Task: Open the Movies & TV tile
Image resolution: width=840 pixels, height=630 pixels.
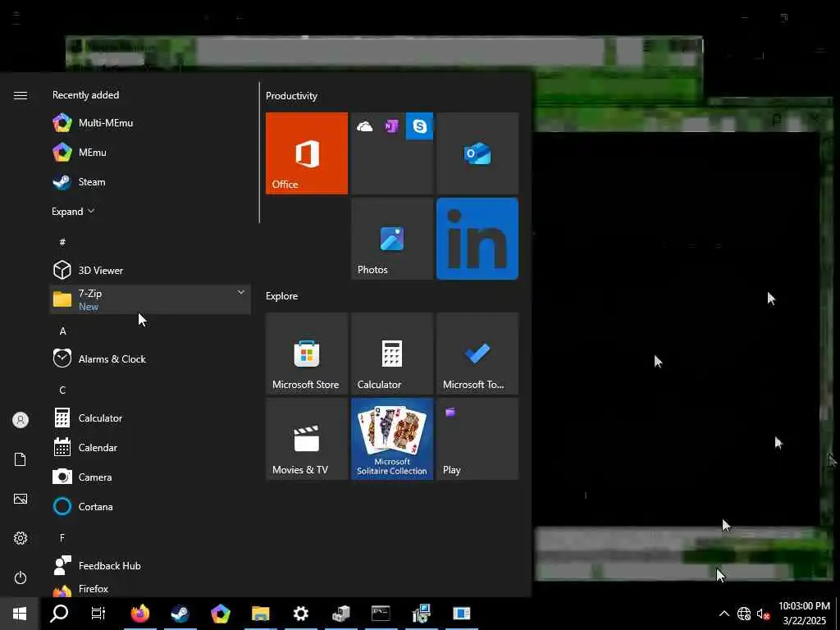Action: (x=307, y=439)
